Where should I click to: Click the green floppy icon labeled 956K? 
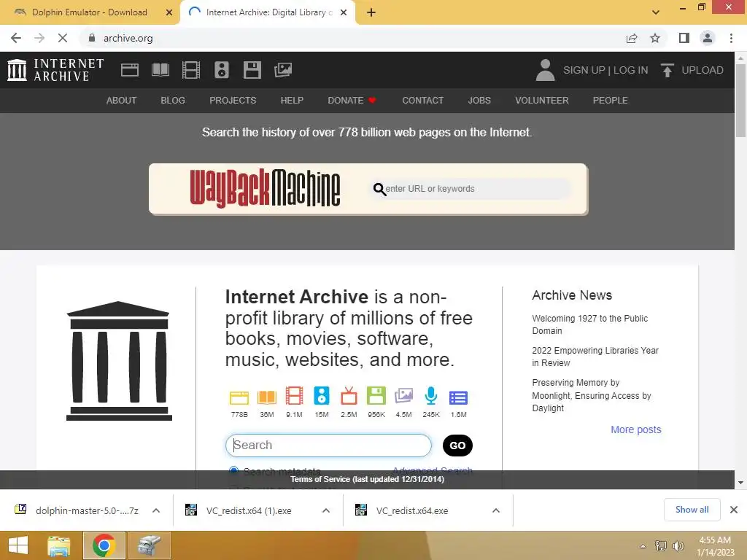376,396
